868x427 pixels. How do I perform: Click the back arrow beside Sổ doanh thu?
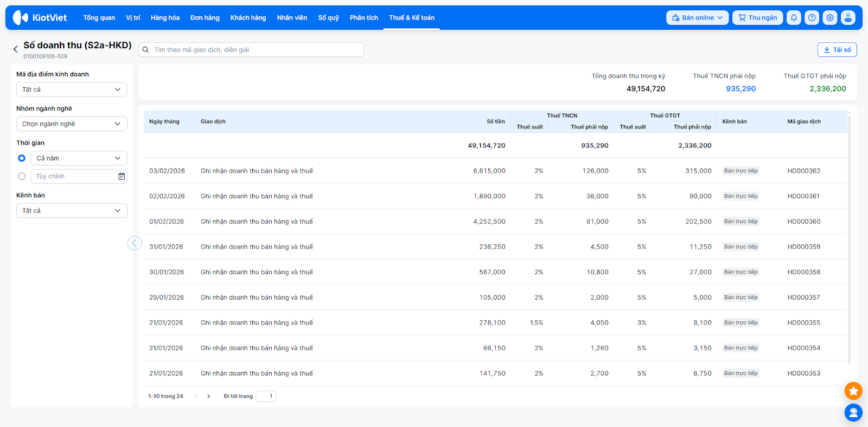[x=15, y=49]
